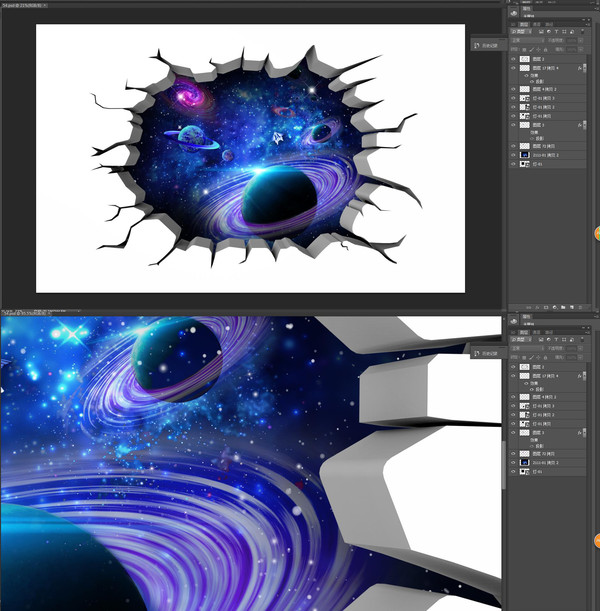The height and width of the screenshot is (611, 600).
Task: Hide bottom 灯-01 layer in lower panel
Action: coord(513,471)
